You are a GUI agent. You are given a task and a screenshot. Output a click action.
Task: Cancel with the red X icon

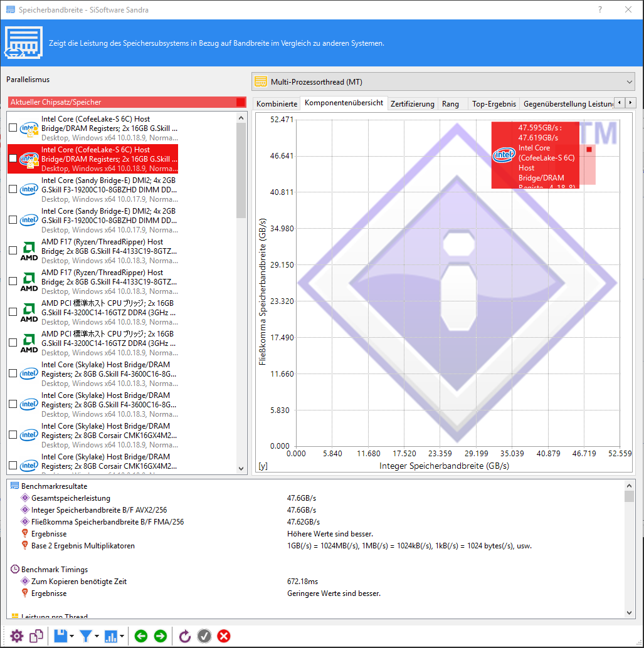point(224,636)
